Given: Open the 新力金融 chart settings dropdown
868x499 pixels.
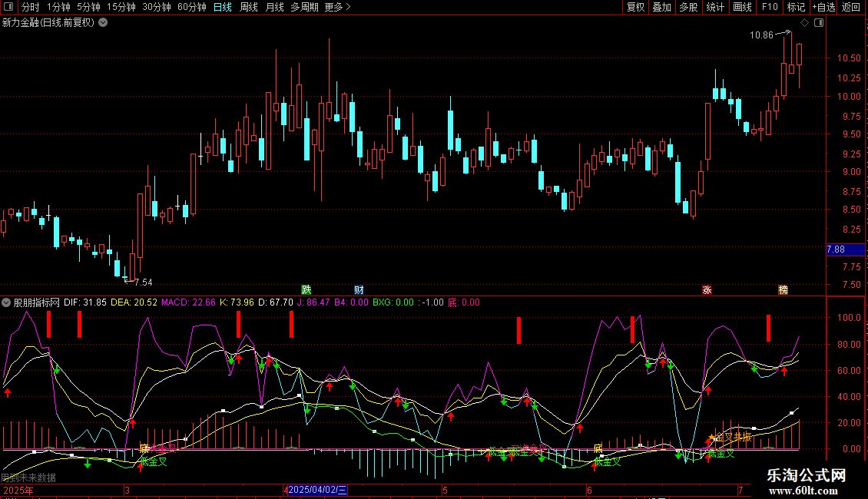Looking at the screenshot, I should click(103, 23).
